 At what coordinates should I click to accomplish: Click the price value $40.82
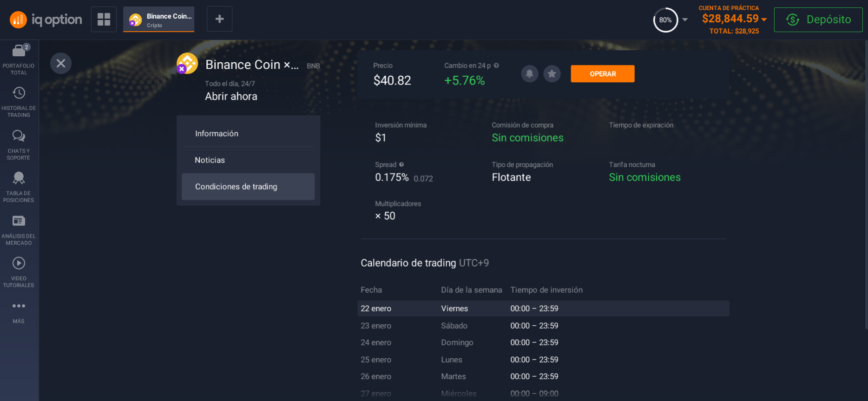392,80
